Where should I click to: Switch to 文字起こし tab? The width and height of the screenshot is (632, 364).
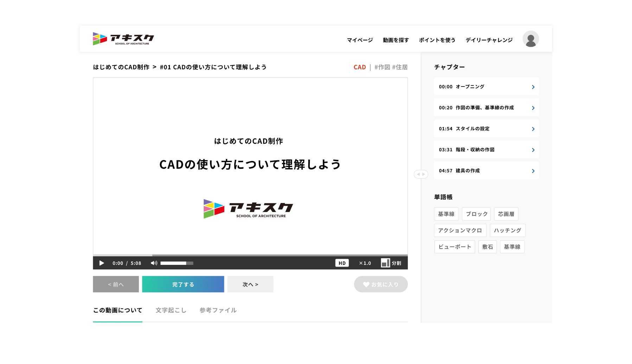[x=171, y=311]
